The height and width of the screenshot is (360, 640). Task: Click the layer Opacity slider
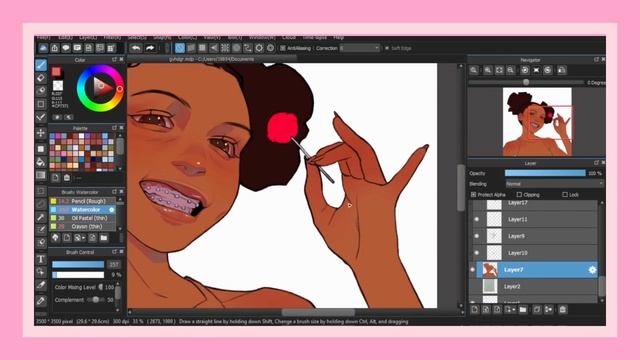click(545, 173)
